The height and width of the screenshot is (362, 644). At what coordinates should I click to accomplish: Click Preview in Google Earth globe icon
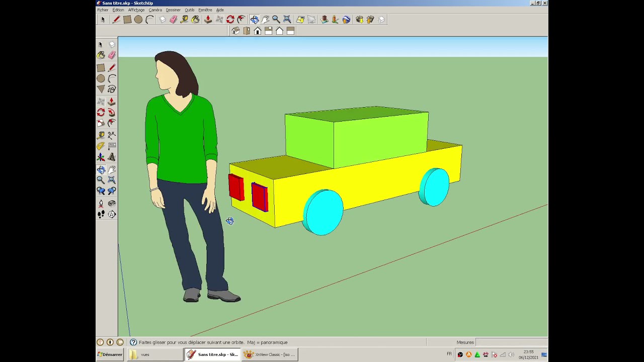click(347, 20)
